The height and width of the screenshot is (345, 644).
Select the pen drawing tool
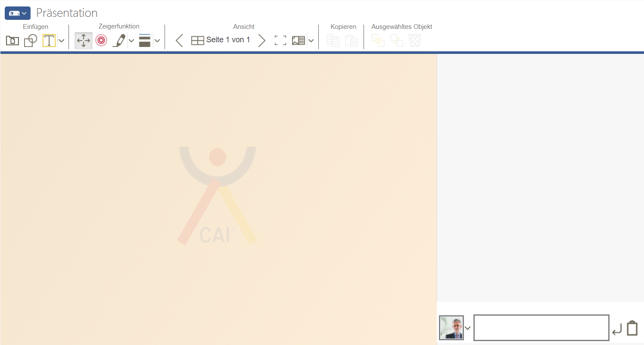click(x=119, y=41)
